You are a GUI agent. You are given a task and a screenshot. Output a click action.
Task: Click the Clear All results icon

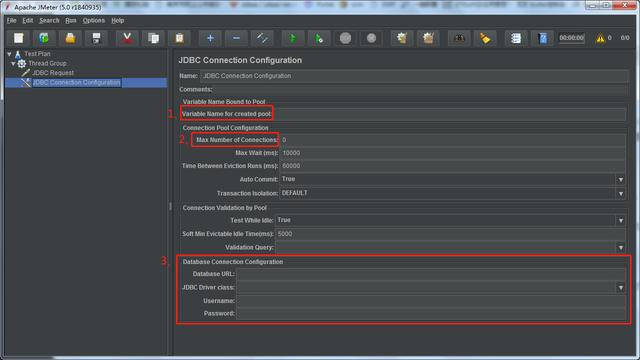tap(428, 38)
